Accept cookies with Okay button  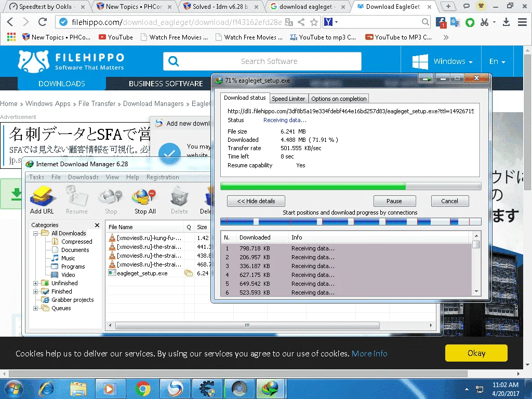476,353
